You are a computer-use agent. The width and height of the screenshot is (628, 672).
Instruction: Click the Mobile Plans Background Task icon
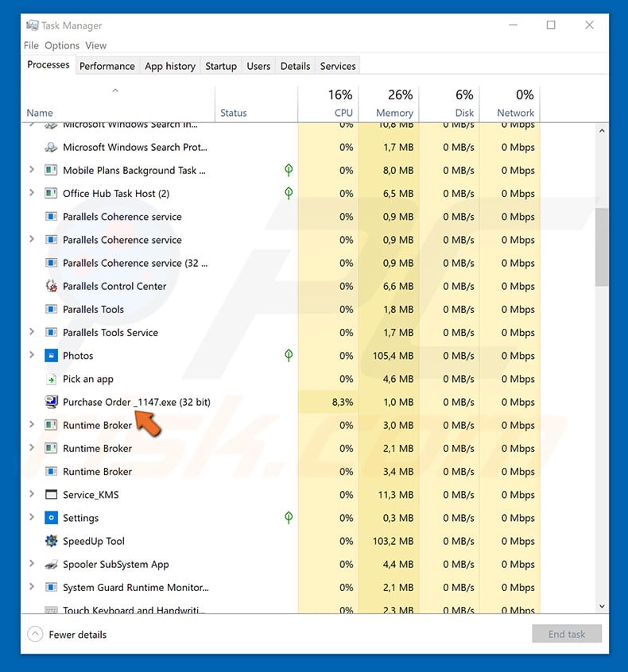point(51,171)
